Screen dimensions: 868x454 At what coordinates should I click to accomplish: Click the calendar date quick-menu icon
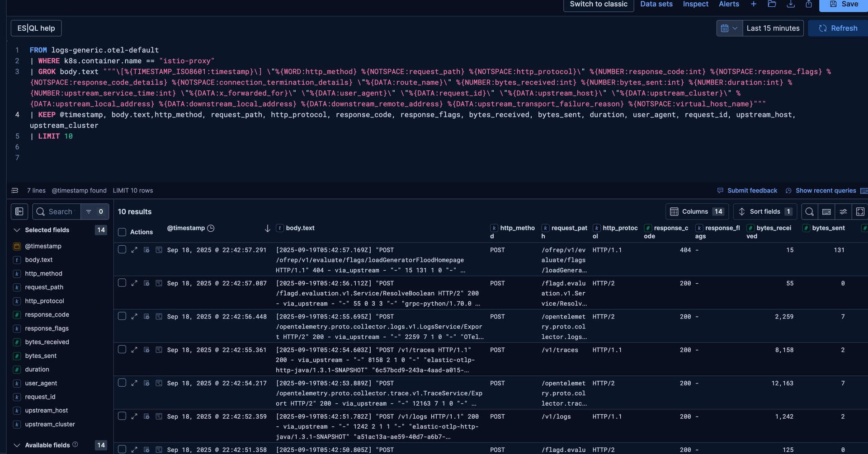pos(729,28)
